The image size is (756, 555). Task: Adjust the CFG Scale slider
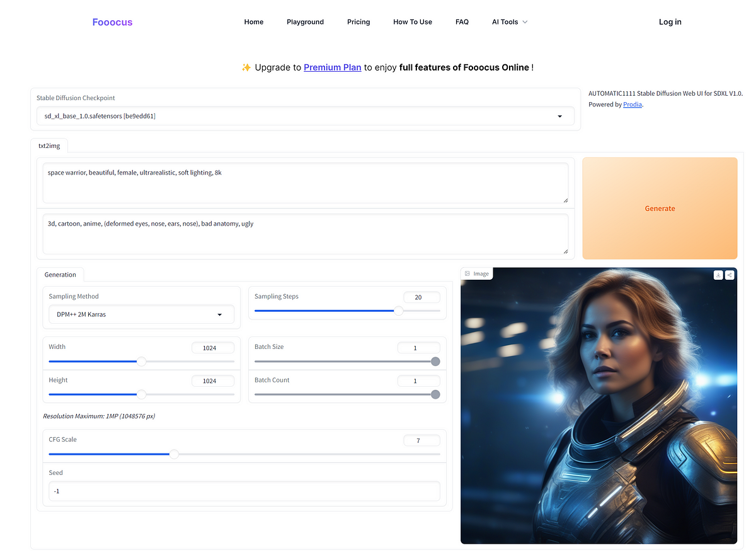click(x=244, y=454)
